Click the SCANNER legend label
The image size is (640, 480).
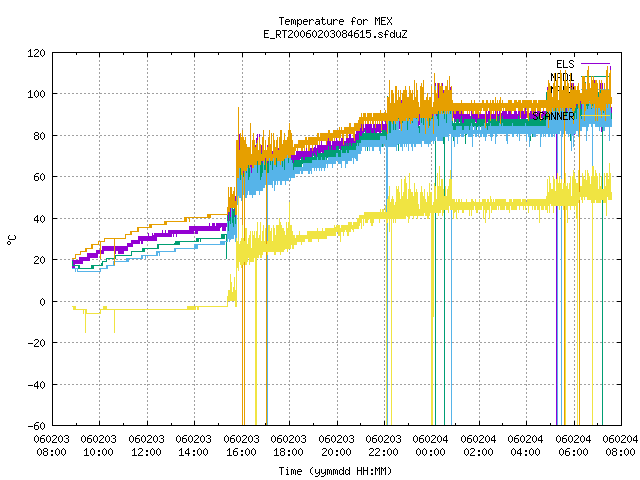[x=553, y=116]
